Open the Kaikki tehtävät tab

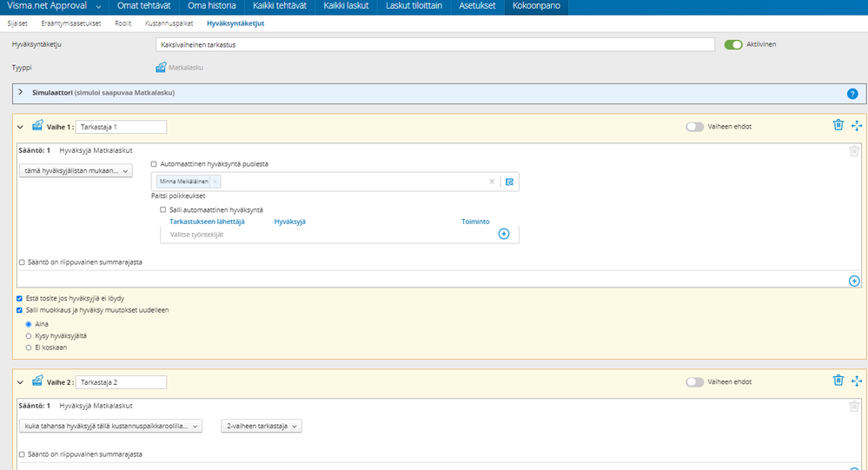pyautogui.click(x=280, y=6)
